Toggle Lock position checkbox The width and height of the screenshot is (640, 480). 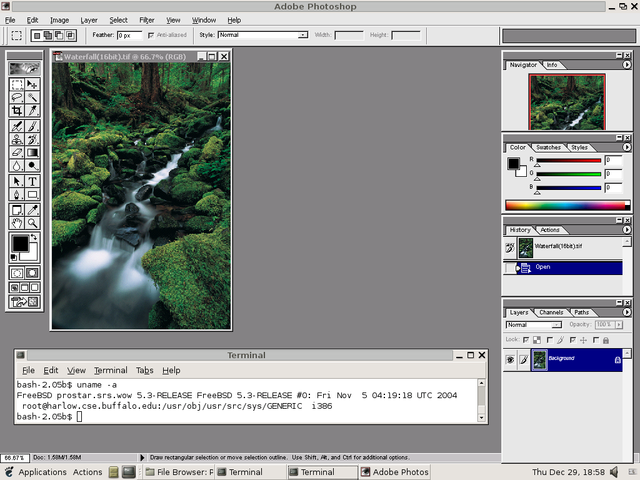click(573, 340)
